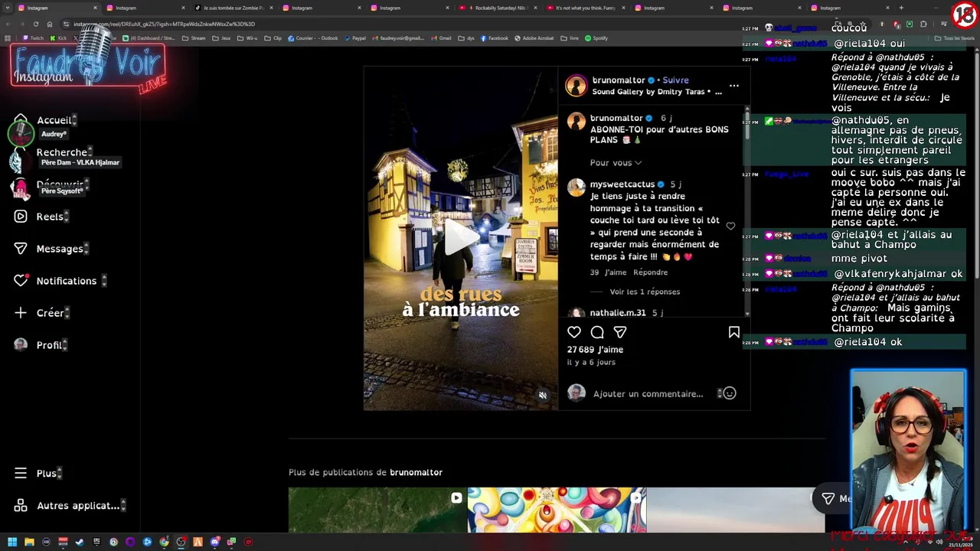Open Steam from the taskbar
The image size is (980, 551).
pyautogui.click(x=80, y=542)
